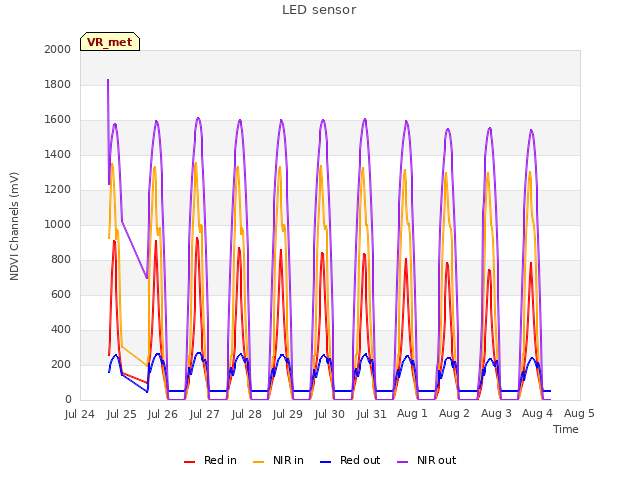
Task: Click the 1800 y-axis tick label
Action: point(58,84)
